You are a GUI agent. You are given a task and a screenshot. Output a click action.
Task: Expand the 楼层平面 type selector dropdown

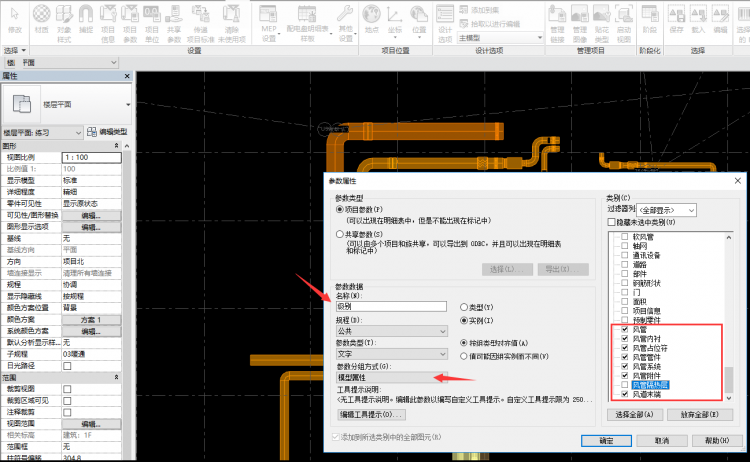tap(128, 104)
